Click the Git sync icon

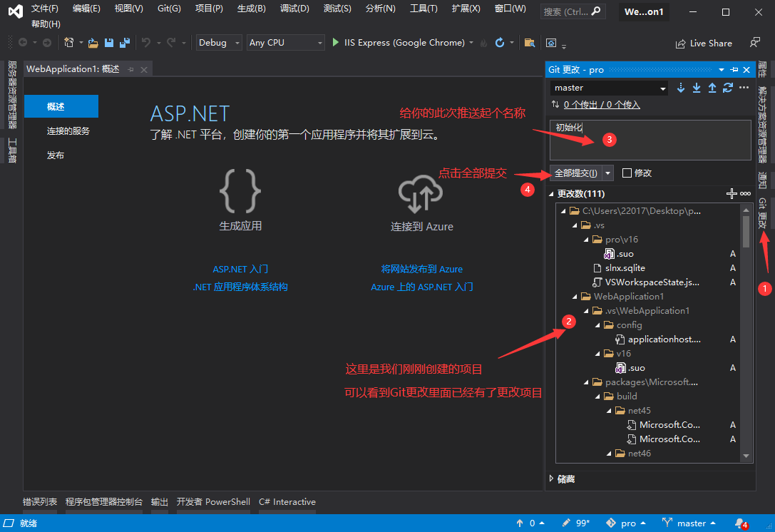727,88
